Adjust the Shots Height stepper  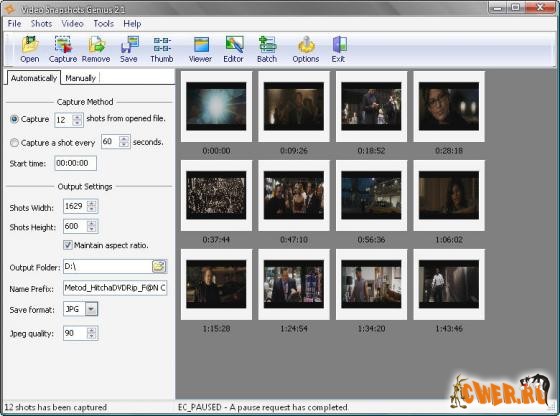click(x=92, y=226)
